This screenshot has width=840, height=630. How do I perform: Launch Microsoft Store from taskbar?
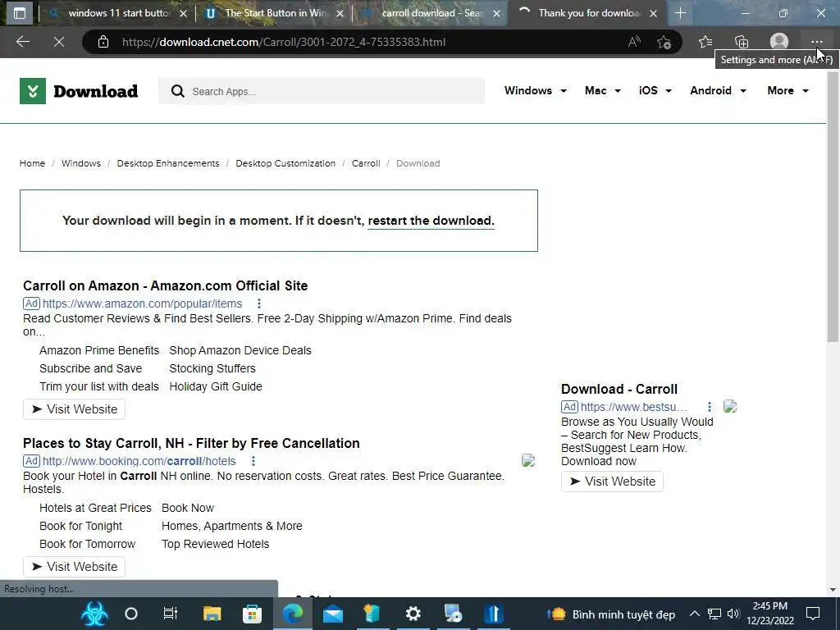click(x=253, y=614)
